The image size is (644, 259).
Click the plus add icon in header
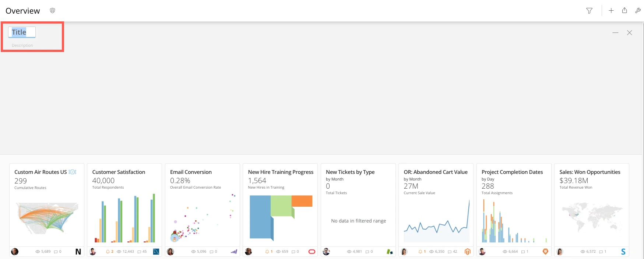tap(611, 11)
